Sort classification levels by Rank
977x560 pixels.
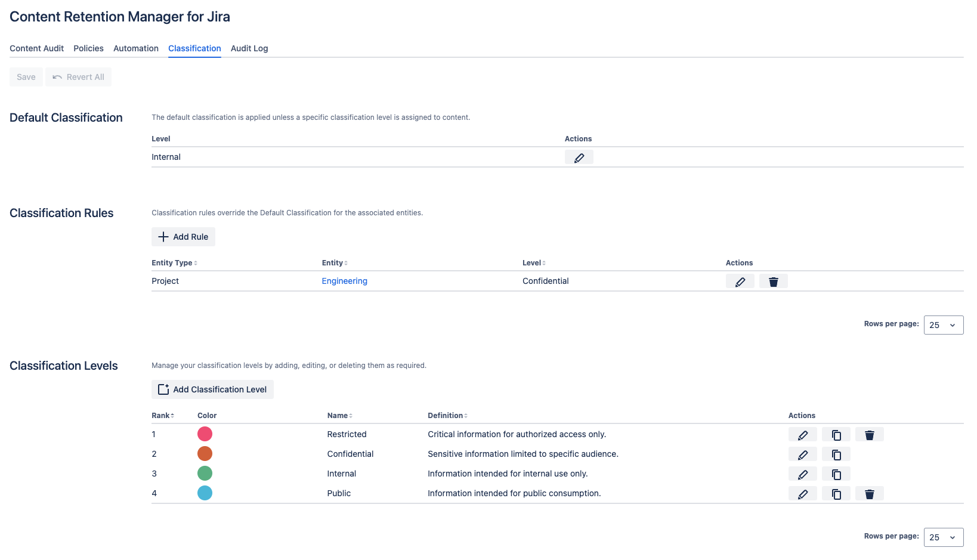(x=163, y=416)
